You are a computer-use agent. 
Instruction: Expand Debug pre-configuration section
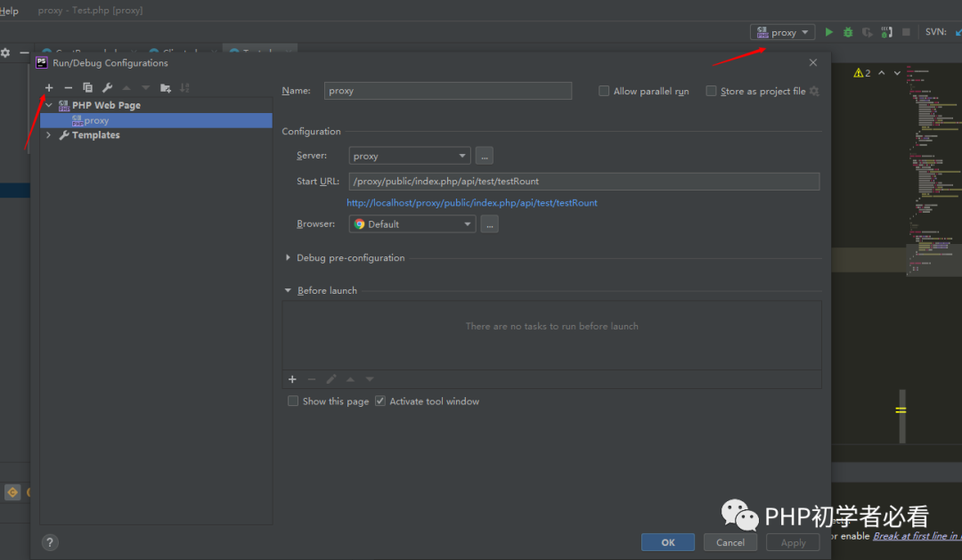point(288,257)
